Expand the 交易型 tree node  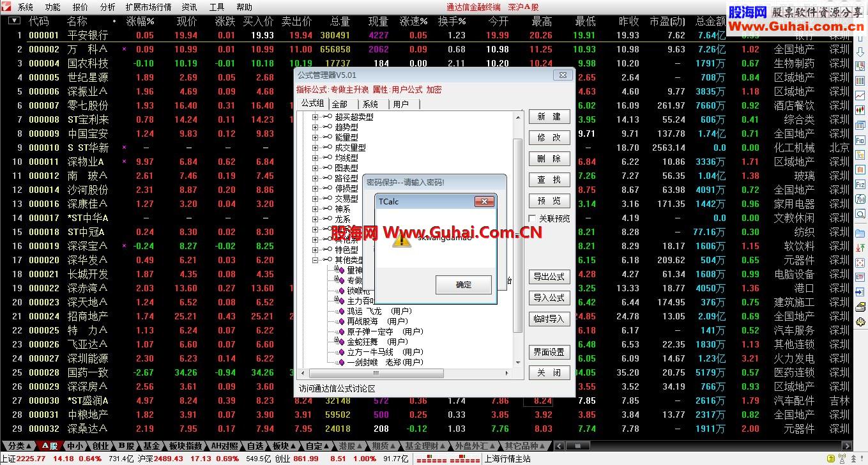tap(315, 199)
